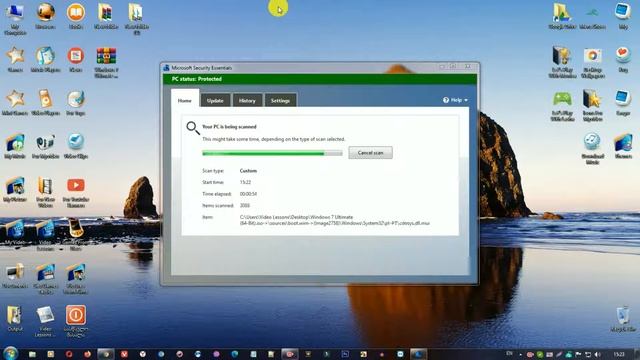Click the taskbar clock
Image resolution: width=640 pixels, height=360 pixels.
pyautogui.click(x=619, y=354)
